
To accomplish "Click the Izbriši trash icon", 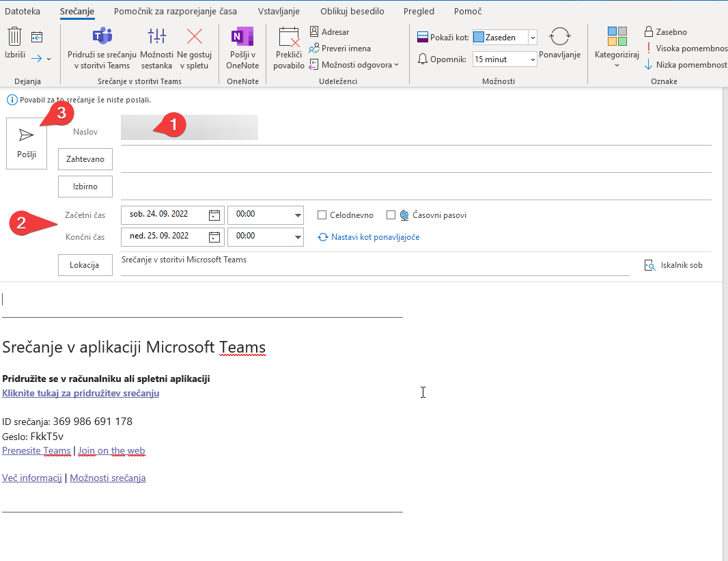I will tap(14, 37).
